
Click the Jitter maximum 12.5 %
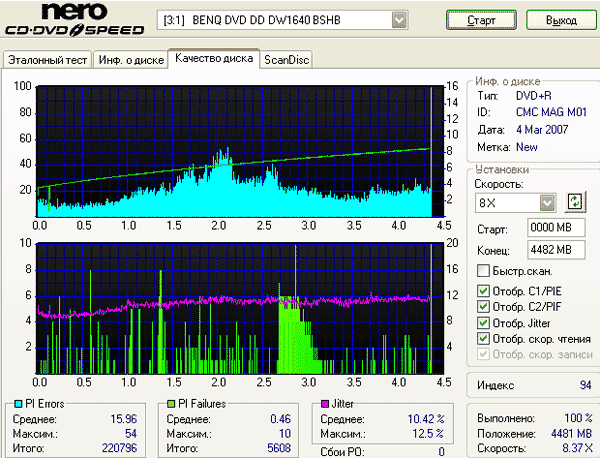point(428,434)
